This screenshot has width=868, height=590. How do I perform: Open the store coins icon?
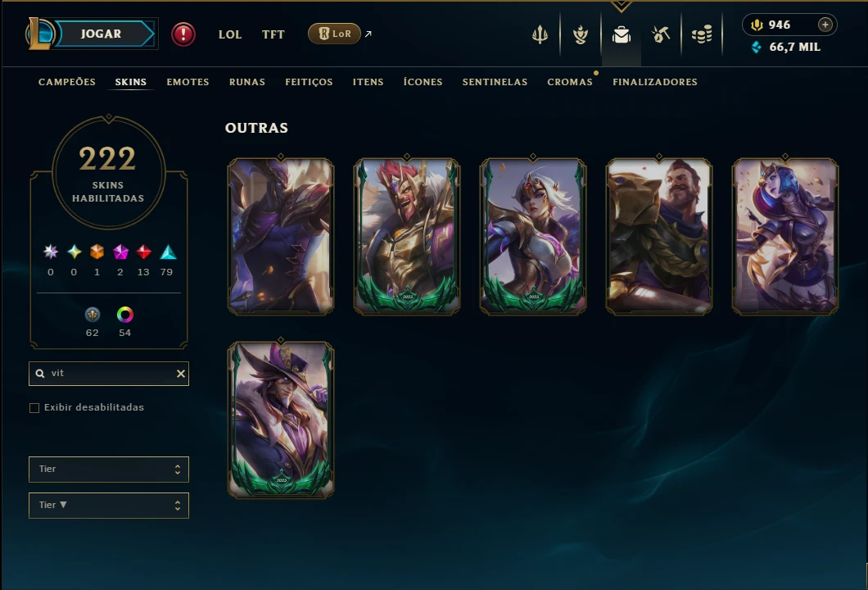pos(702,35)
